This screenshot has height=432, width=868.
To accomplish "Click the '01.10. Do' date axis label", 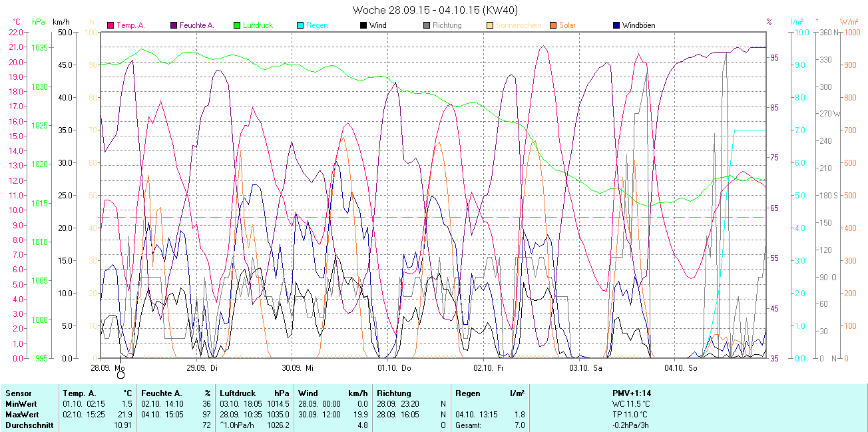I will click(394, 367).
